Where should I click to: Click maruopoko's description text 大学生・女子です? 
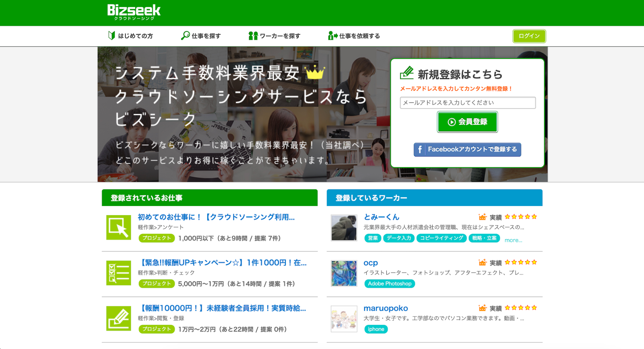click(x=444, y=318)
